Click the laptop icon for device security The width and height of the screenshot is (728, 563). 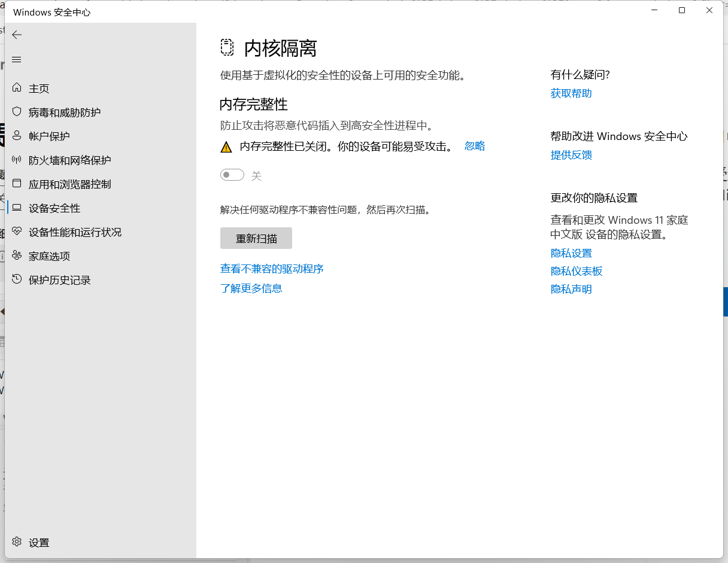point(17,208)
